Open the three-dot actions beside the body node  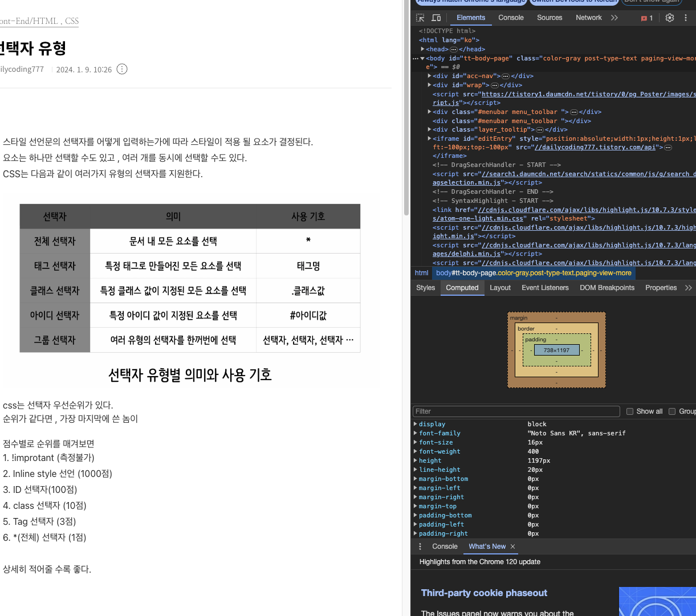pyautogui.click(x=416, y=58)
